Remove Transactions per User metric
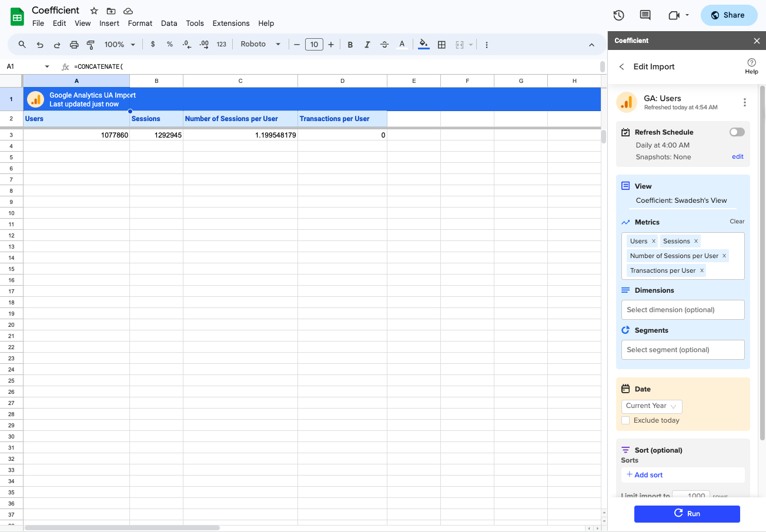Viewport: 766px width, 532px height. (701, 270)
